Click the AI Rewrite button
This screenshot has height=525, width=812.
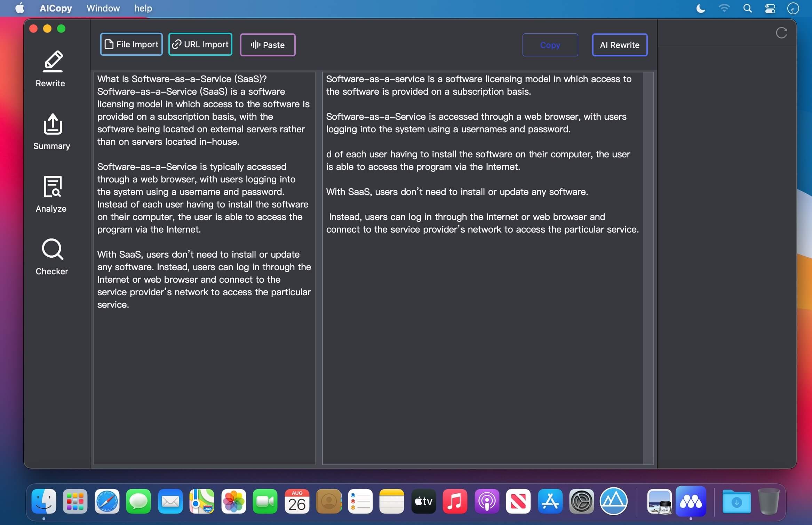pos(620,45)
